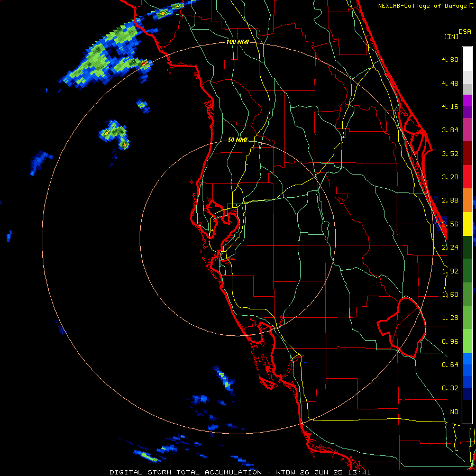Viewport: 476px width, 476px height.
Task: Pick the yellow swatch beside 2.56
Action: coord(467,224)
